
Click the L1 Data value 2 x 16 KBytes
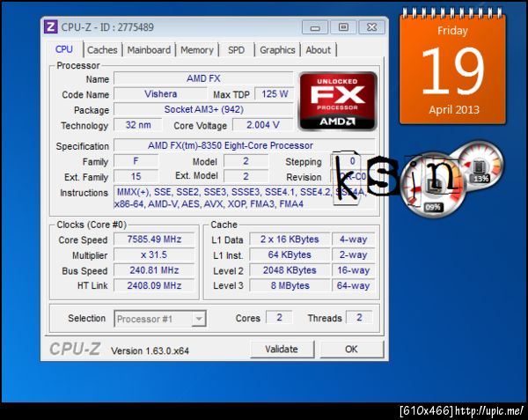290,239
